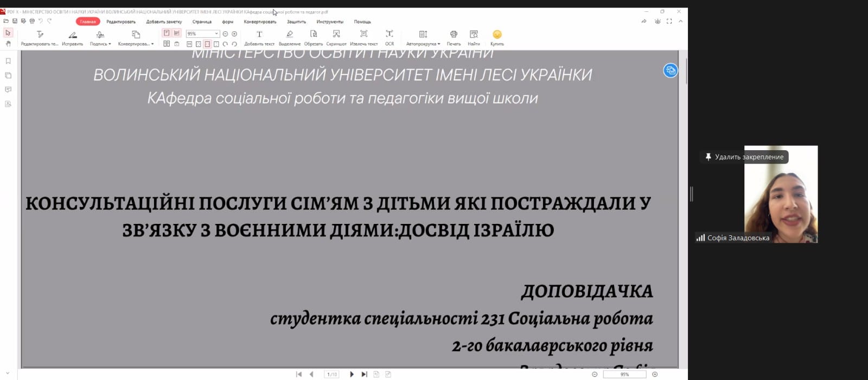The height and width of the screenshot is (380, 868).
Task: Expand the Подпись dropdown
Action: pos(110,44)
